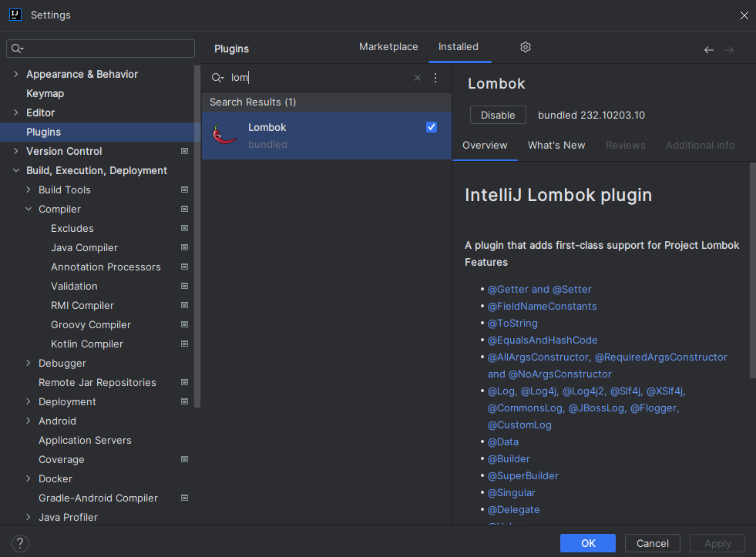Click the plugin description scrollbar
756x557 pixels.
point(753,270)
